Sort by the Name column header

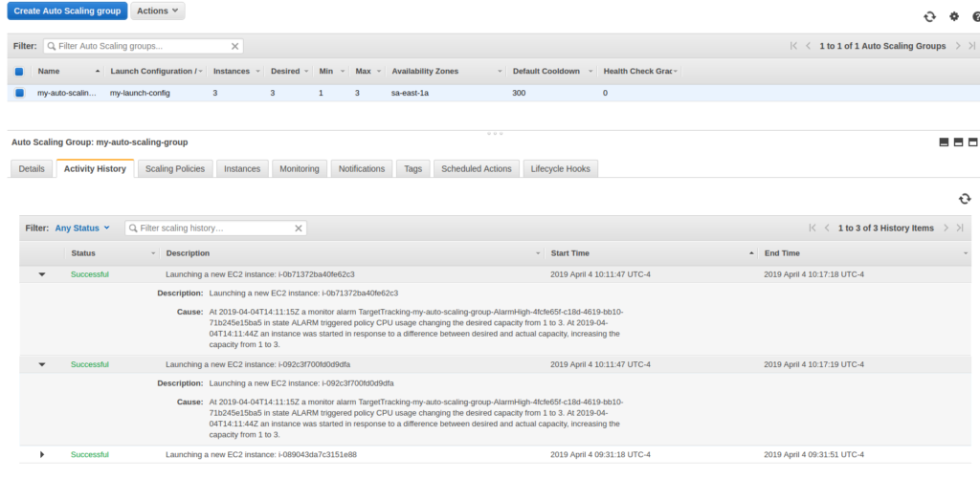tap(49, 71)
